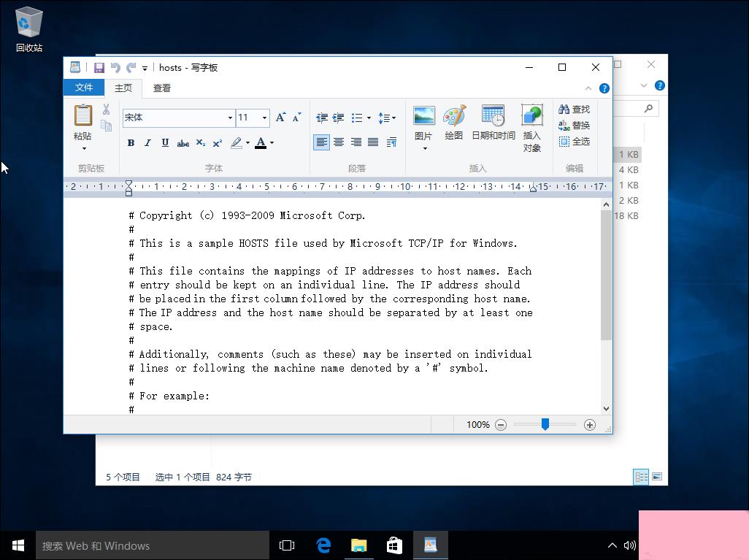The width and height of the screenshot is (749, 560).
Task: Toggle Superscript formatting
Action: [218, 143]
